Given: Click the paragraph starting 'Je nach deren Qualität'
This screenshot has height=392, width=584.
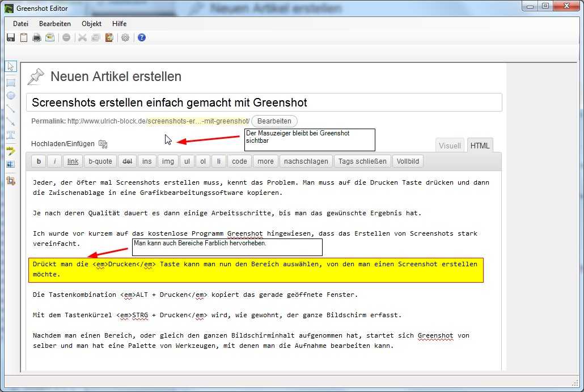Looking at the screenshot, I should [227, 213].
